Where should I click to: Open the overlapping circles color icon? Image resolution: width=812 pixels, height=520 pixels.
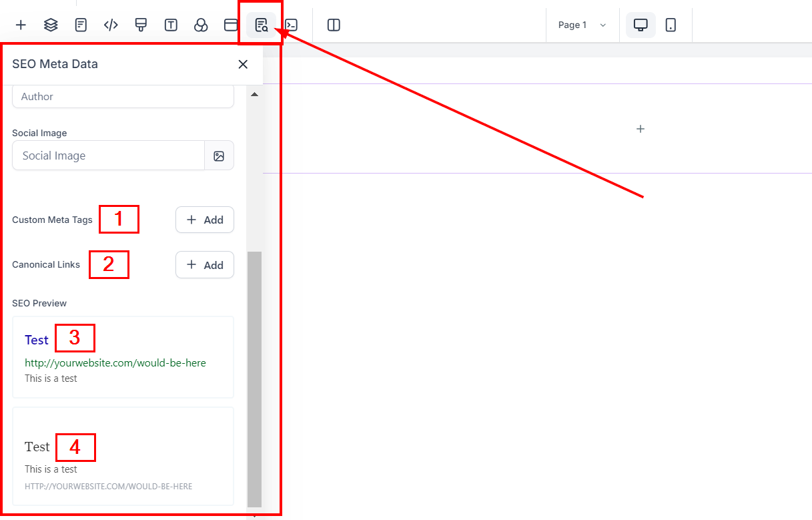pos(201,25)
